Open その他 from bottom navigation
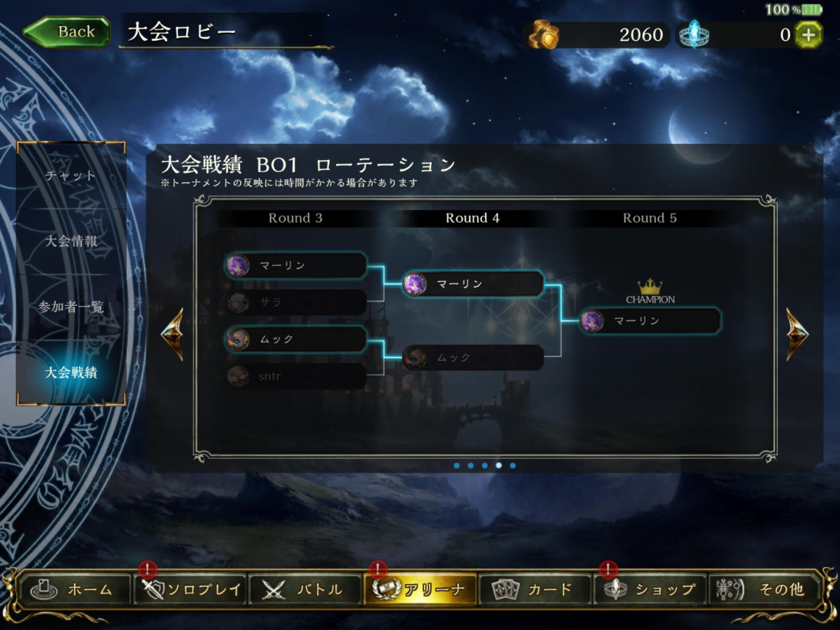This screenshot has height=630, width=840. (765, 589)
